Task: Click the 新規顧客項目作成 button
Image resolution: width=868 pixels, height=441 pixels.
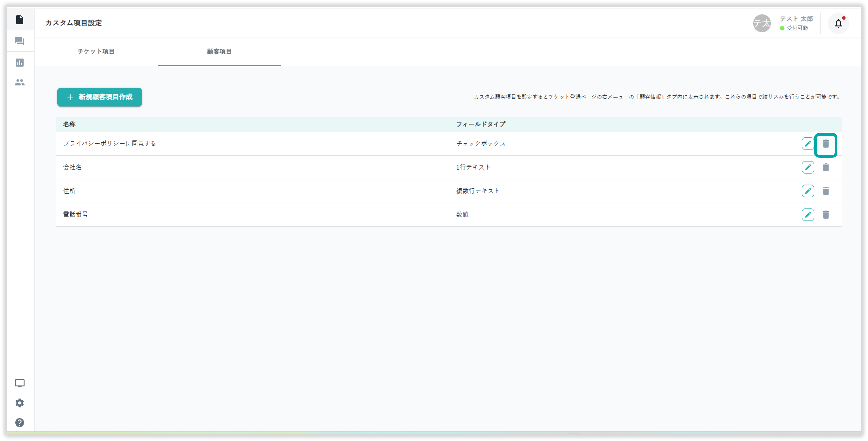Action: [99, 97]
